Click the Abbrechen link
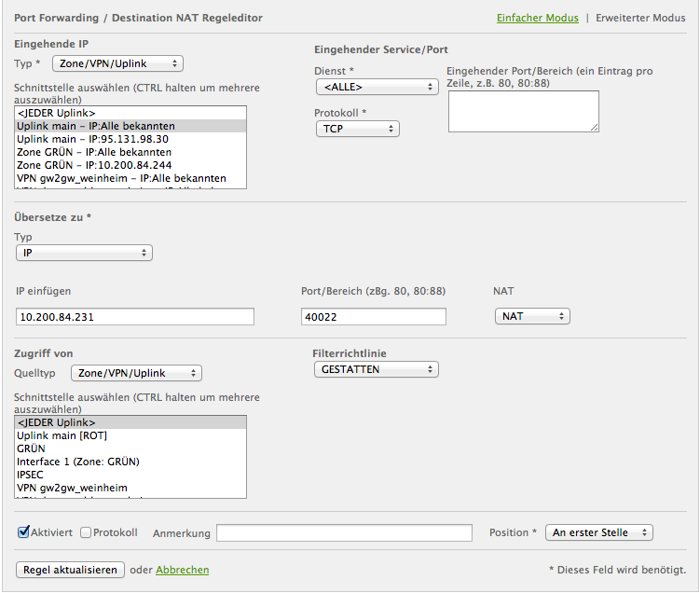Viewport: 700px width, 593px height. (183, 570)
